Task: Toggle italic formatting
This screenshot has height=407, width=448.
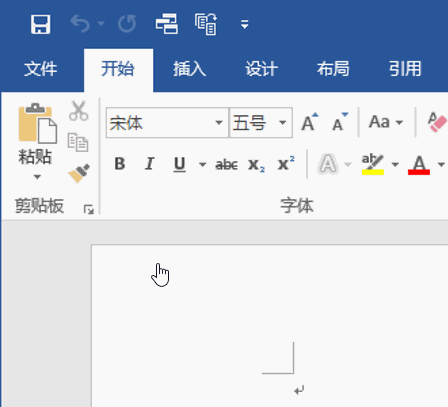Action: [150, 164]
